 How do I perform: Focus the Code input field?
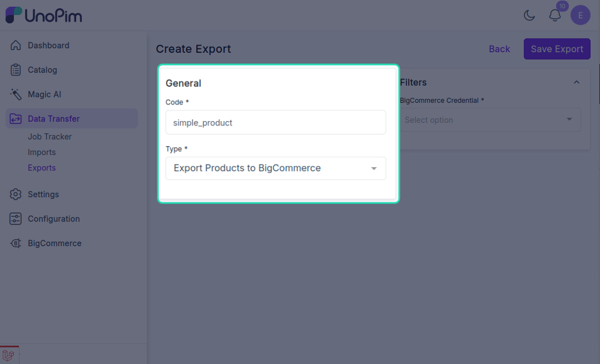tap(275, 122)
